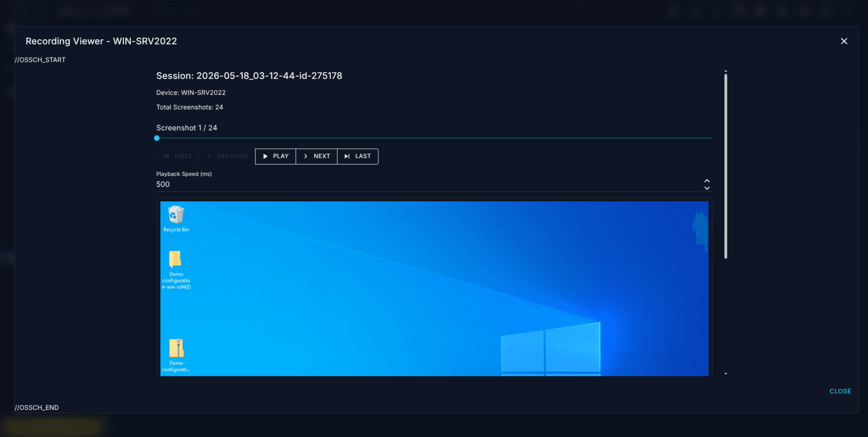
Task: Decrease playback speed with the down arrow
Action: 707,188
